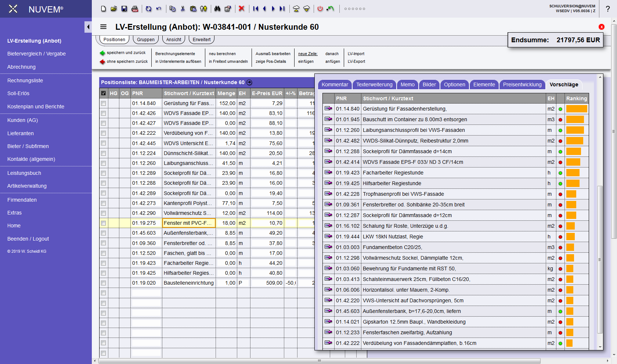Open the Positionen dropdown menu
Viewport: 617px width, 364px height.
coord(114,39)
